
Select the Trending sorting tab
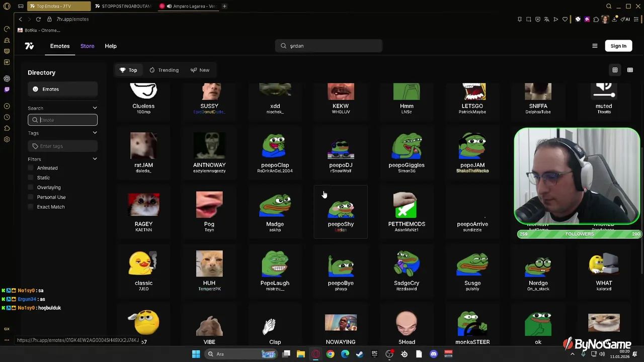tap(164, 70)
